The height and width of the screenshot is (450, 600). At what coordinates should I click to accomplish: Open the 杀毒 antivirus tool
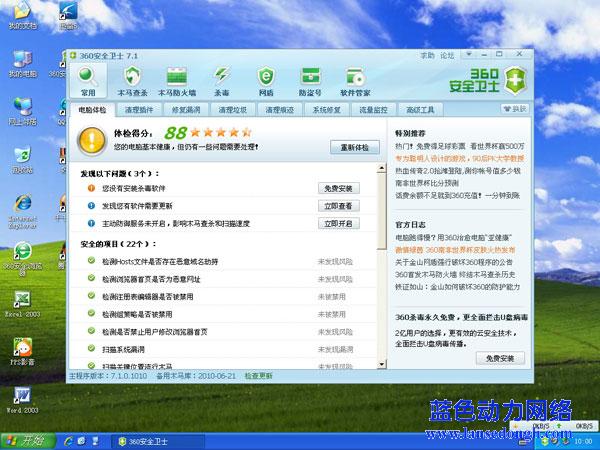[x=222, y=81]
